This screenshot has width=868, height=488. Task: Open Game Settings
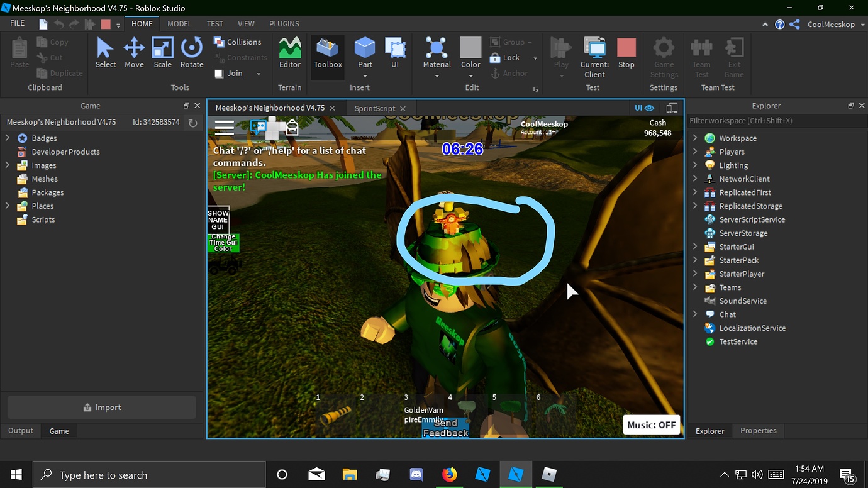(664, 57)
